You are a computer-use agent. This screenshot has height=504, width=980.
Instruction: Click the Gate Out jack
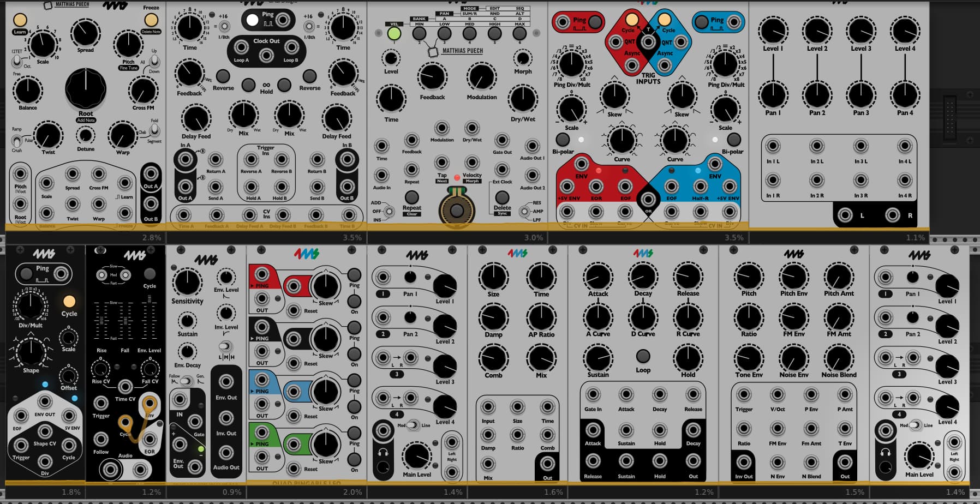502,140
